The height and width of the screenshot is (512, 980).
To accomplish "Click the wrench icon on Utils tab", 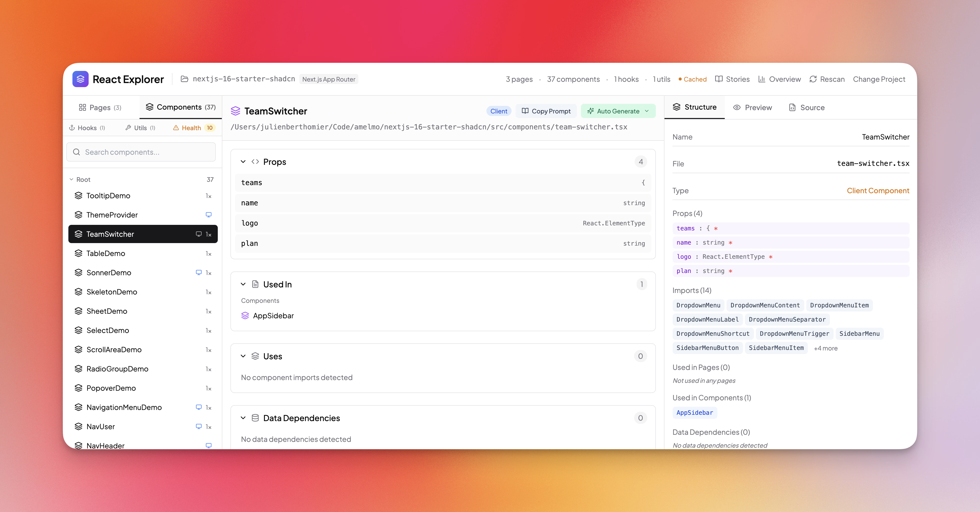I will click(x=128, y=128).
